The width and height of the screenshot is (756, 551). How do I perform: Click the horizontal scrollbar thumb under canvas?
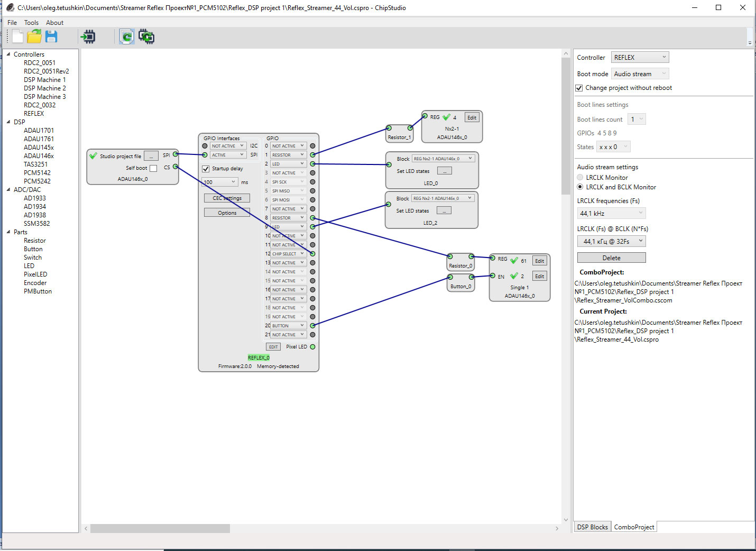[x=160, y=528]
